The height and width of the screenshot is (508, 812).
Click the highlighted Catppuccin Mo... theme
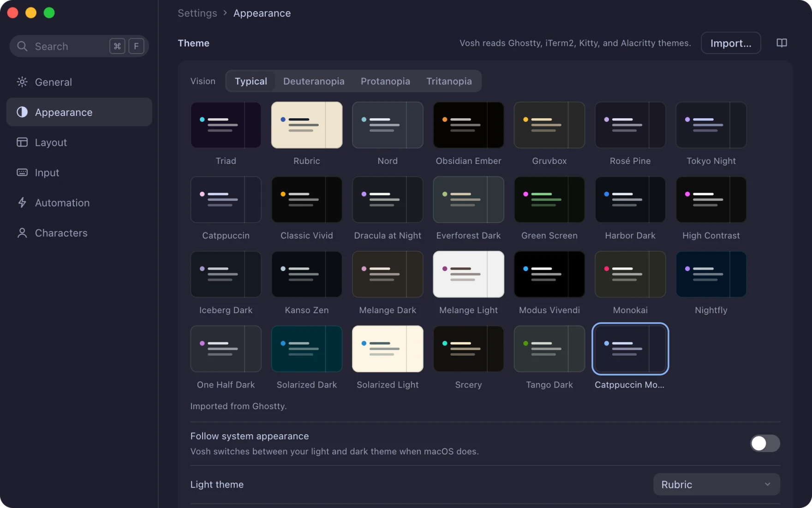[x=630, y=349]
